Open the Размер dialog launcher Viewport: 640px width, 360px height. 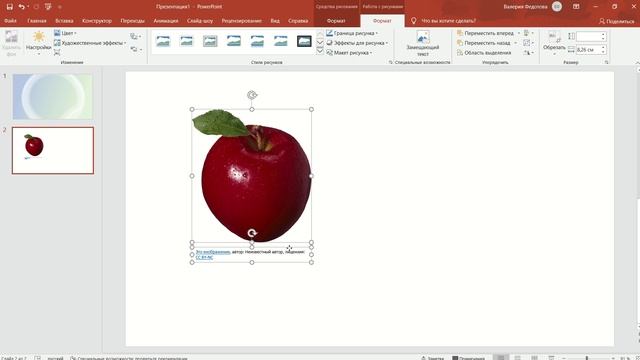[607, 62]
